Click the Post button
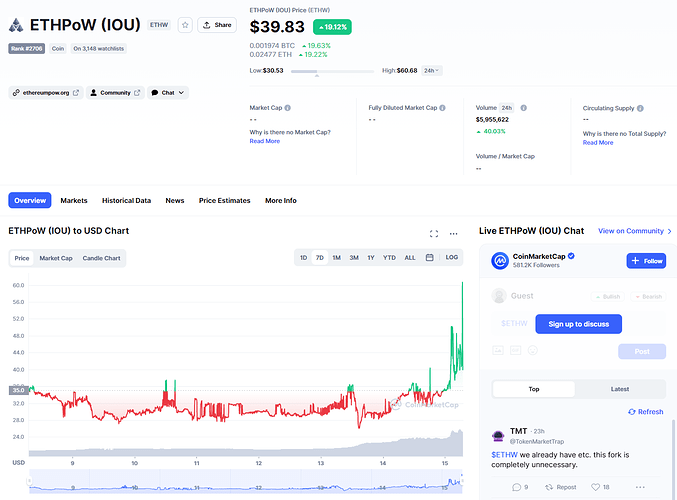The height and width of the screenshot is (500, 677). click(x=642, y=351)
